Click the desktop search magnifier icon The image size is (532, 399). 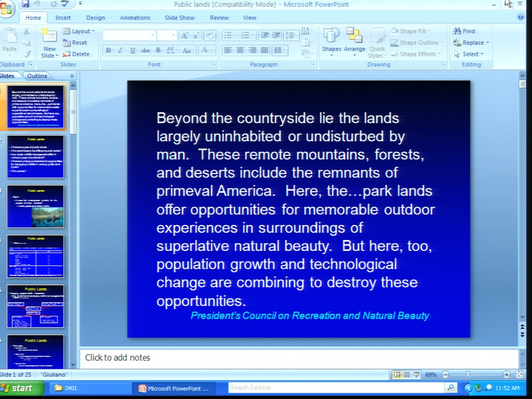[x=451, y=387]
